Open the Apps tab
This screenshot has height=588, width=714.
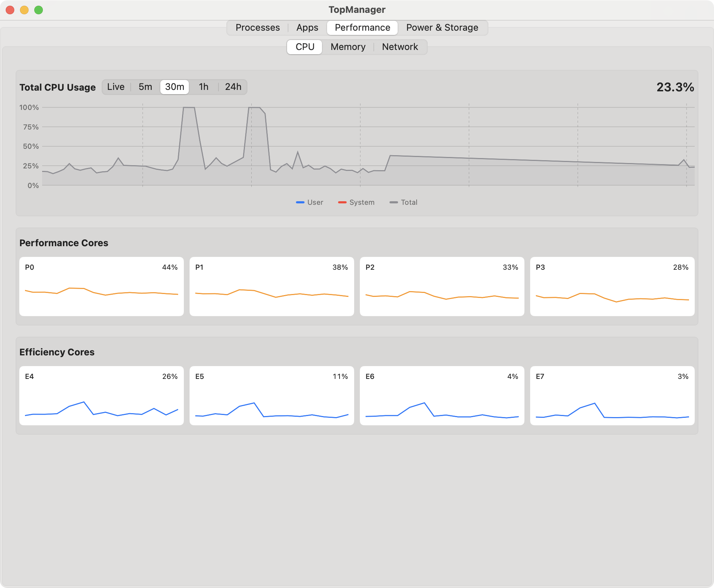[x=307, y=27]
